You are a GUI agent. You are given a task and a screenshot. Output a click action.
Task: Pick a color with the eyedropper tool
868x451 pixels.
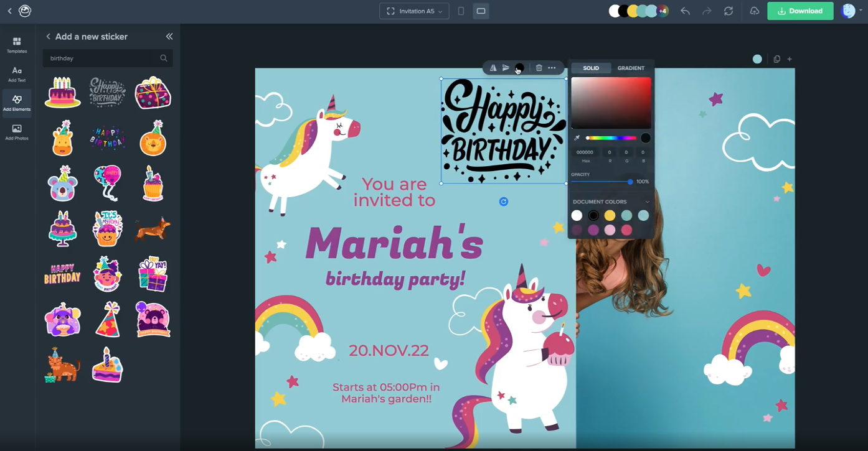[x=577, y=137]
